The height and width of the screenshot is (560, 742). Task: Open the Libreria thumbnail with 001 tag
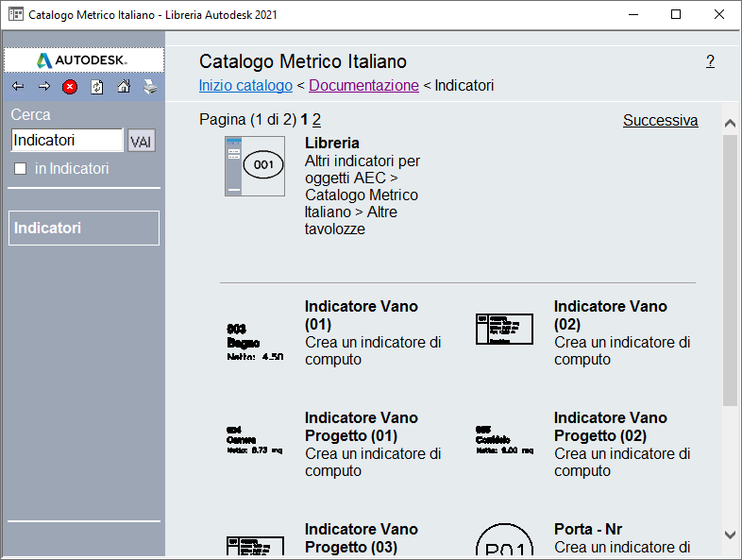click(x=255, y=165)
